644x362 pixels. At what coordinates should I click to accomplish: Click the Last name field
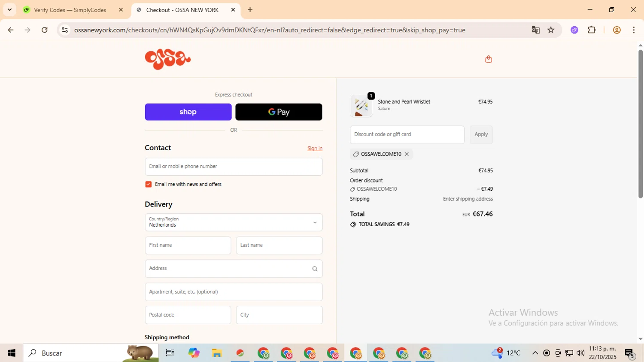coord(279,246)
